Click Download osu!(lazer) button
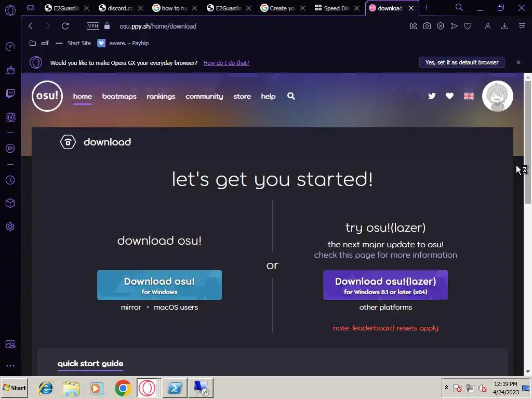 pos(385,285)
